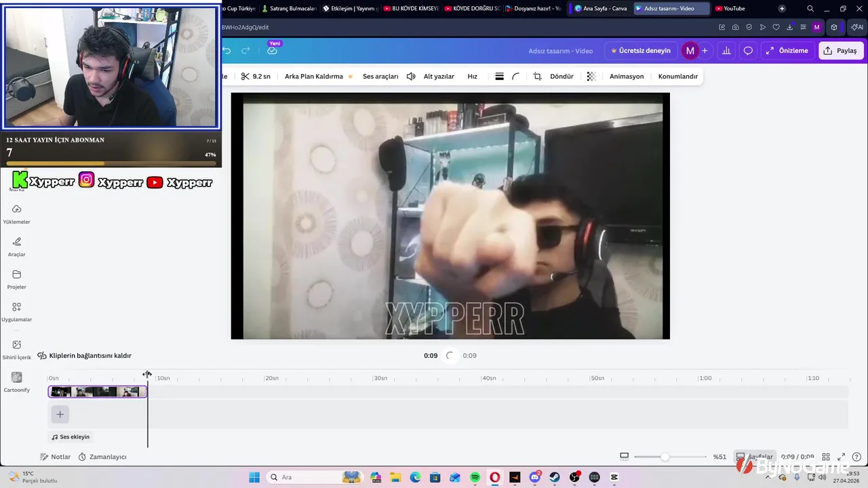The width and height of the screenshot is (868, 488).
Task: Click the Paylaş share button
Action: [841, 51]
